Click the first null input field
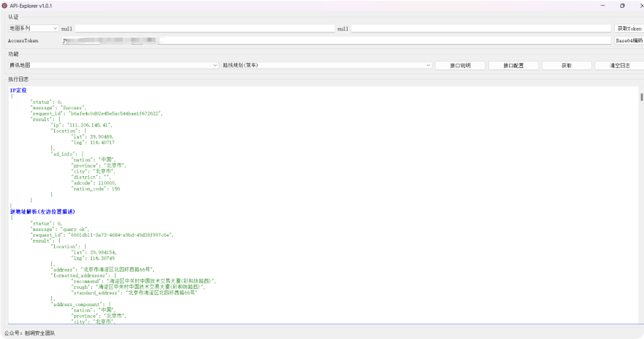644x339 pixels. (x=205, y=29)
